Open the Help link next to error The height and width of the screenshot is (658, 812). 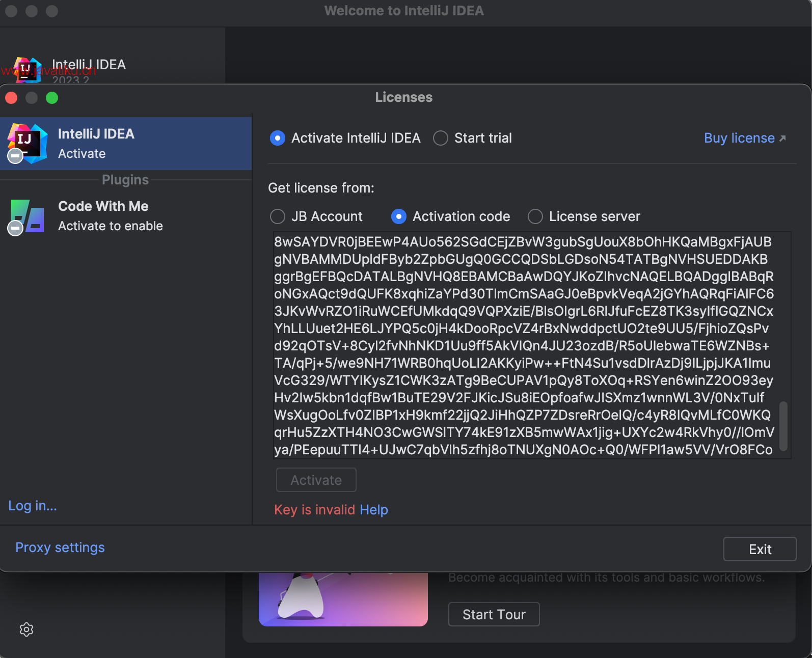(373, 510)
